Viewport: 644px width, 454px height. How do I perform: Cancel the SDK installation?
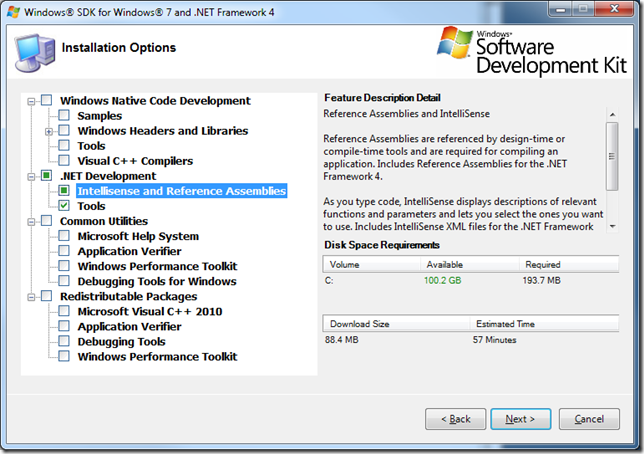tap(589, 419)
